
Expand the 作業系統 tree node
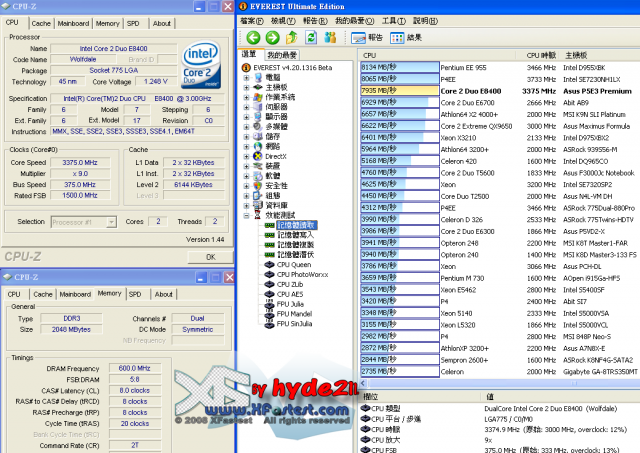247,97
